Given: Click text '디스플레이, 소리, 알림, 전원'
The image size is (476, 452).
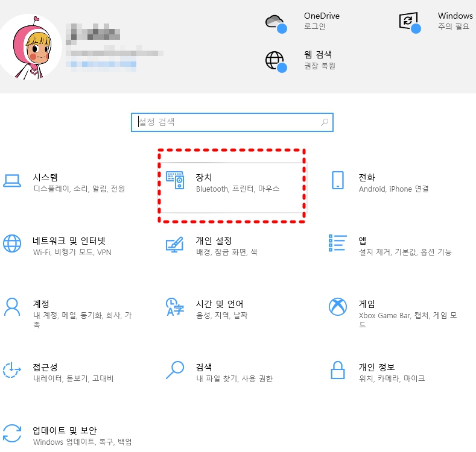Looking at the screenshot, I should coord(79,189).
